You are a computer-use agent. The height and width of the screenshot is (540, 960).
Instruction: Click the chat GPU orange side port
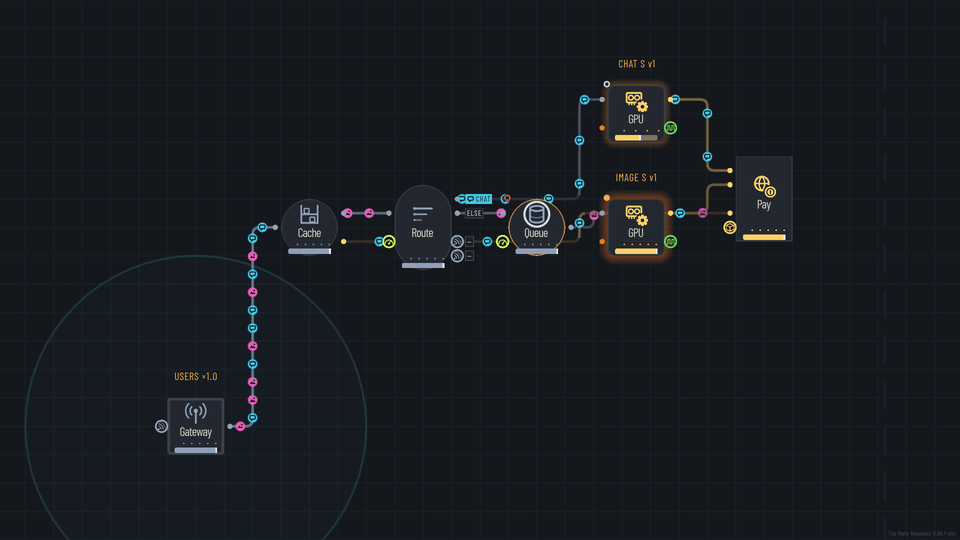(x=602, y=128)
